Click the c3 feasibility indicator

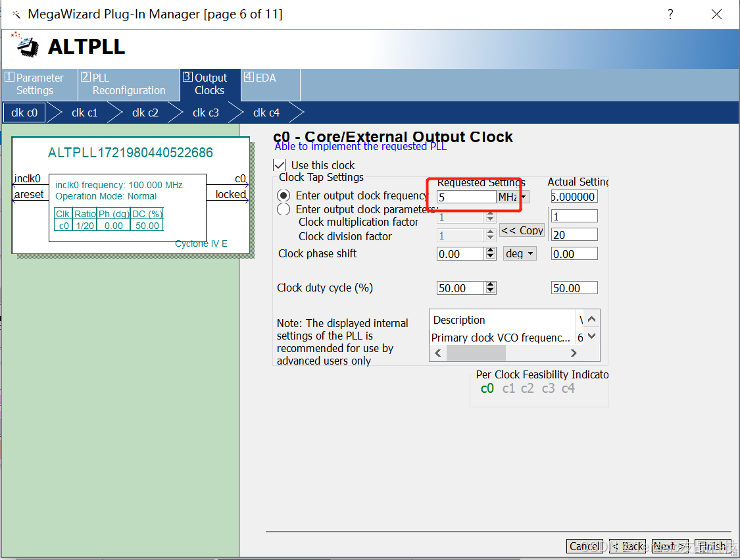click(548, 389)
